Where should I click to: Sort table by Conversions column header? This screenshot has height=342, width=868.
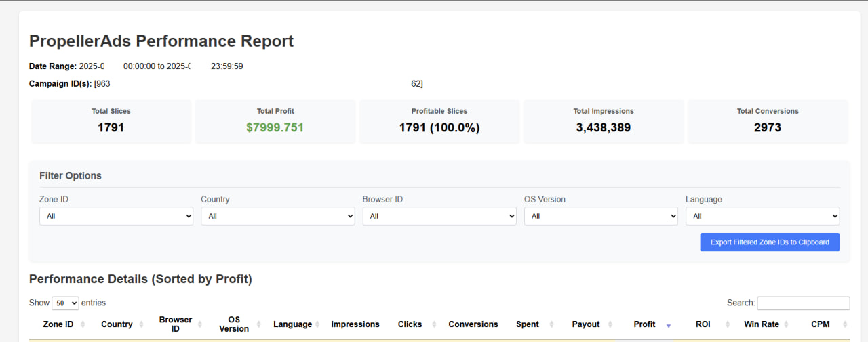pyautogui.click(x=473, y=324)
